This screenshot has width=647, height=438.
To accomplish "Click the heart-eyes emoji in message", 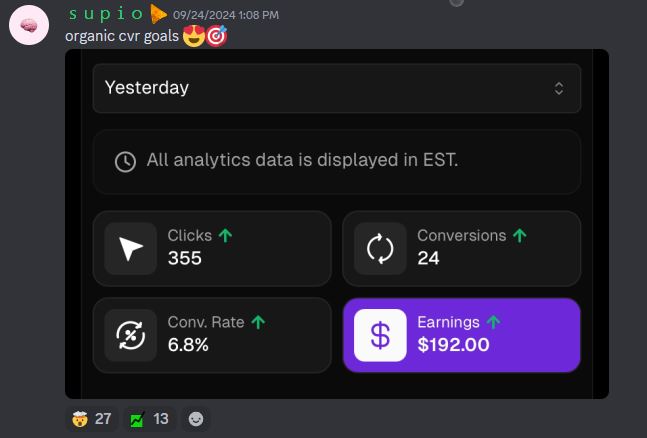I will click(x=194, y=36).
